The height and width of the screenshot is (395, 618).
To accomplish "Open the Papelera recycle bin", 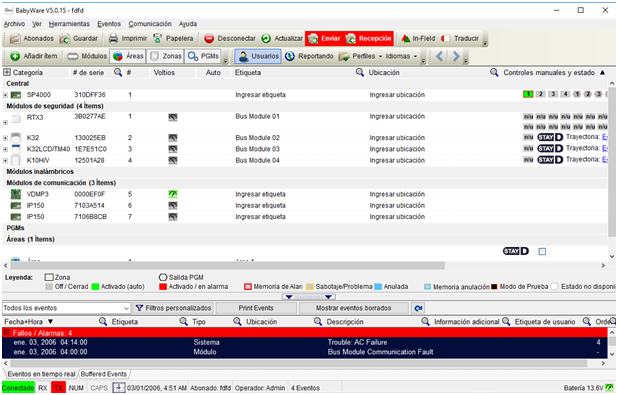I will [173, 39].
